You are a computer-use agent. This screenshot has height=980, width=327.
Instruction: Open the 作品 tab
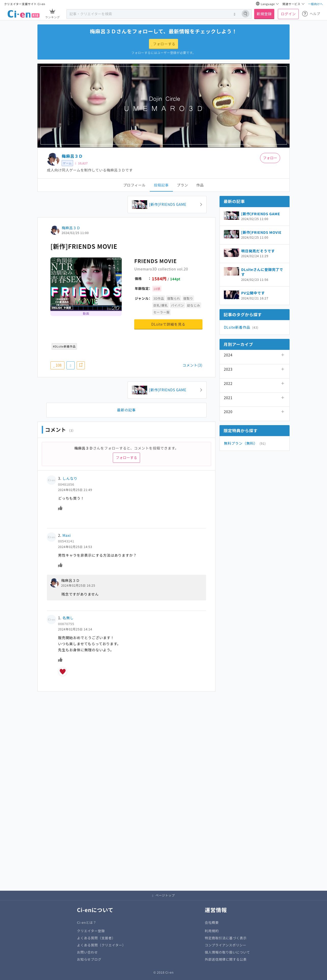(x=200, y=185)
